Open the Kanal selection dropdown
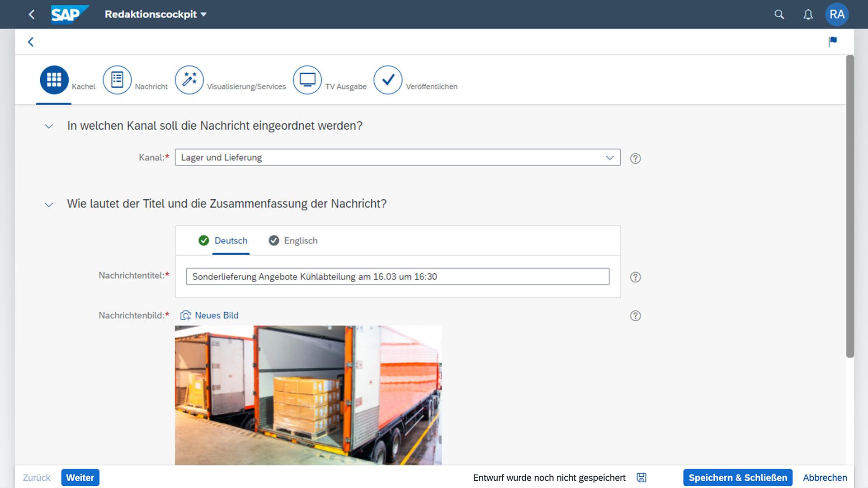The width and height of the screenshot is (868, 488). [609, 158]
